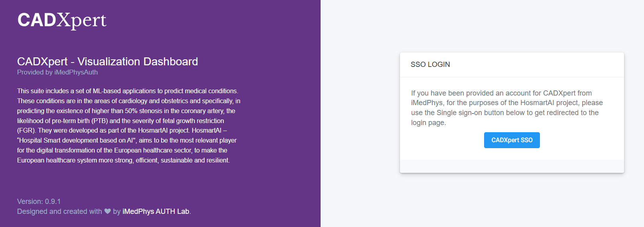
Task: Click the bold 'CAD' part of logo
Action: point(37,20)
